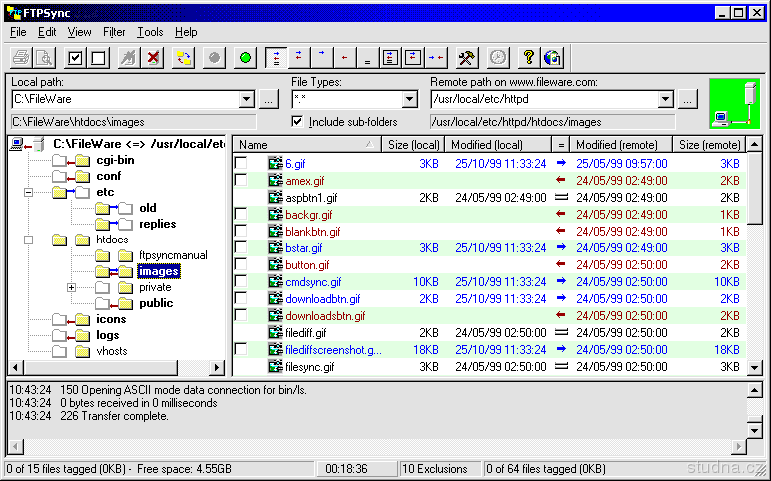Click the untag all (empty box) toolbar icon
The width and height of the screenshot is (771, 481).
click(x=98, y=58)
